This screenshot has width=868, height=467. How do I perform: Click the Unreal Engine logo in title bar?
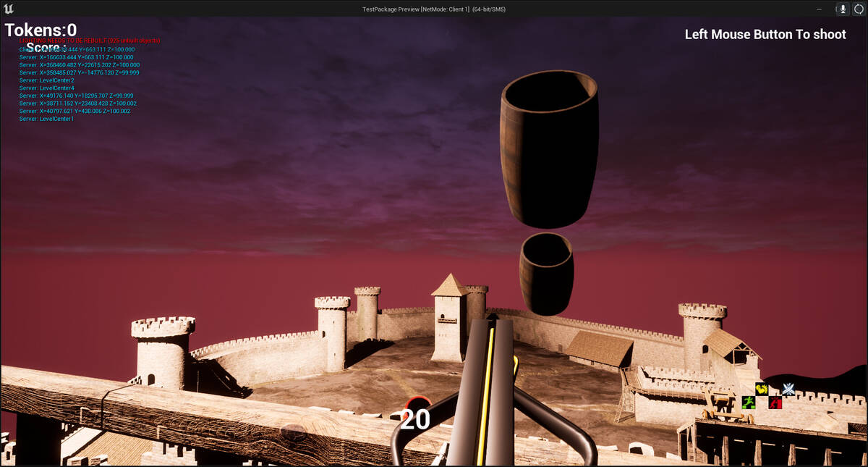pos(9,9)
